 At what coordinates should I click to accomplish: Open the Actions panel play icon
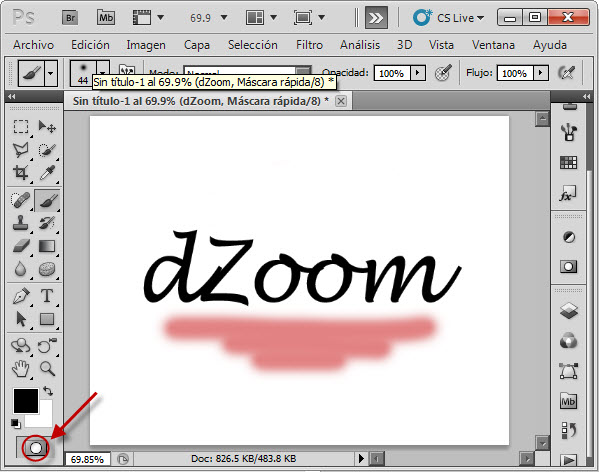[568, 461]
